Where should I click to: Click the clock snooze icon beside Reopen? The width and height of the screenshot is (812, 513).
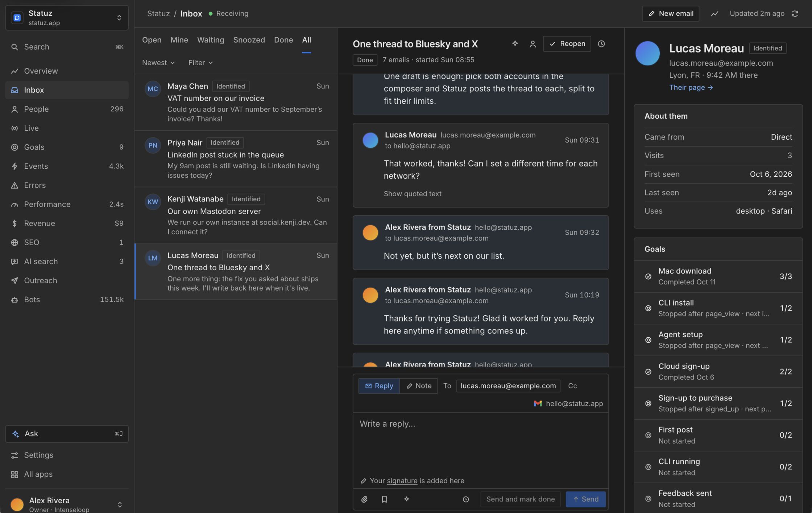coord(601,44)
